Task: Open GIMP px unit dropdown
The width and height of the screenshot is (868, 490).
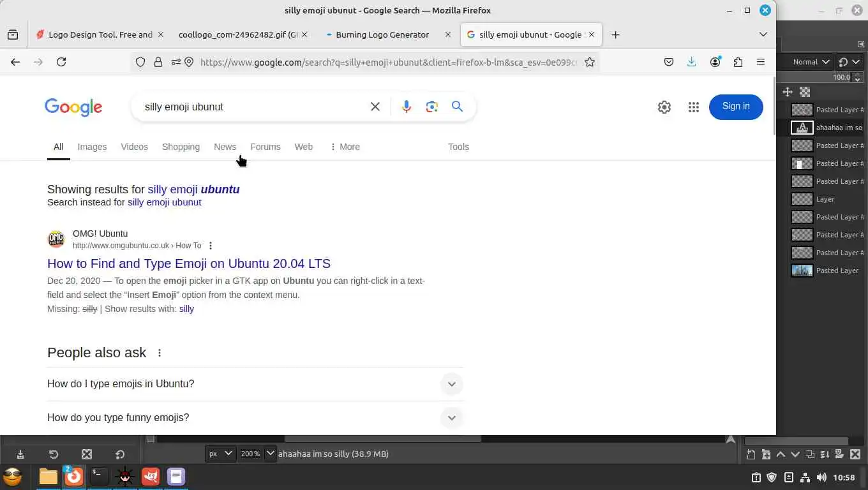Action: [221, 454]
